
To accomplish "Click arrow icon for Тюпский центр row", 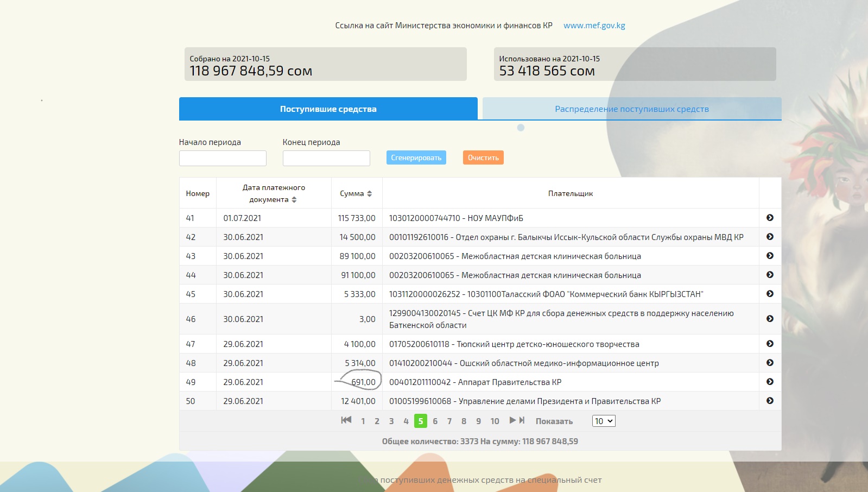I will point(770,344).
